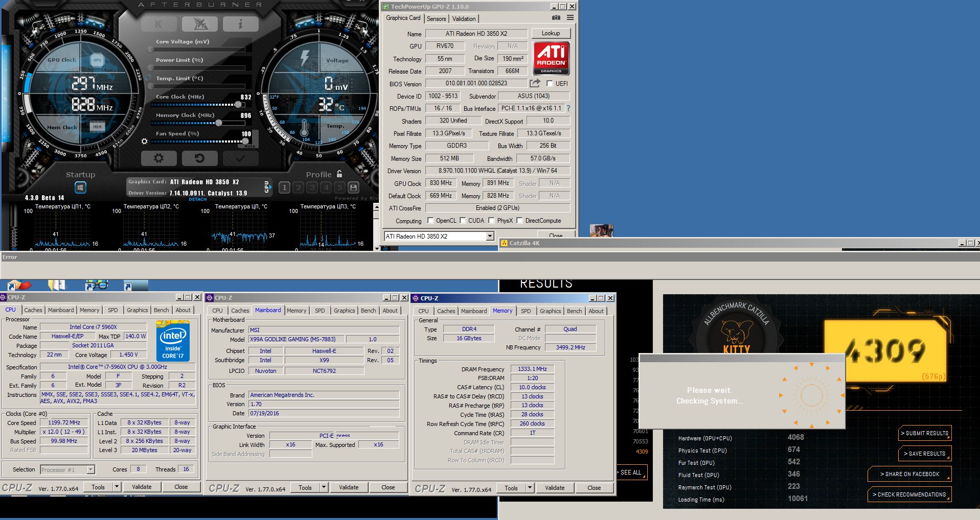
Task: Open the Caches tab in the first CPU-Z window
Action: (33, 310)
